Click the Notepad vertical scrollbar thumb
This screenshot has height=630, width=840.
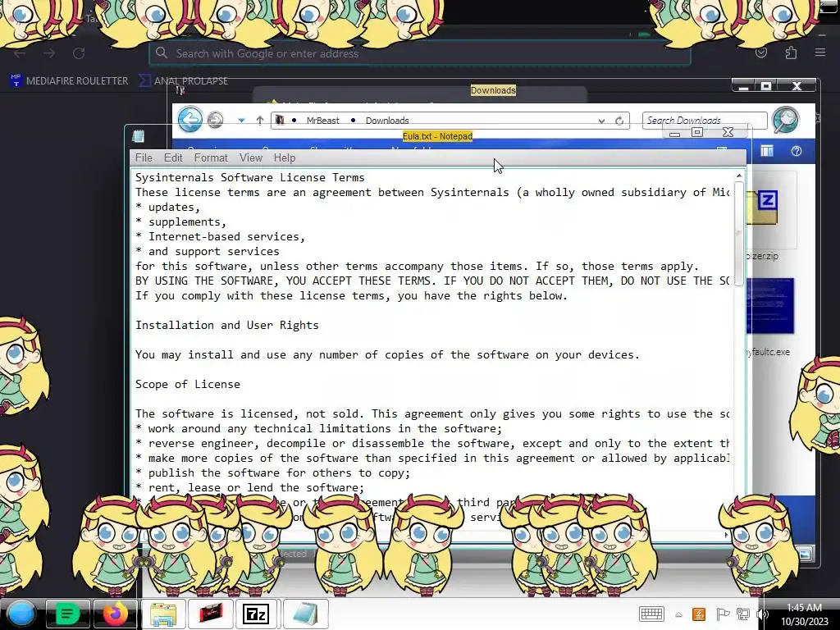coord(739,234)
